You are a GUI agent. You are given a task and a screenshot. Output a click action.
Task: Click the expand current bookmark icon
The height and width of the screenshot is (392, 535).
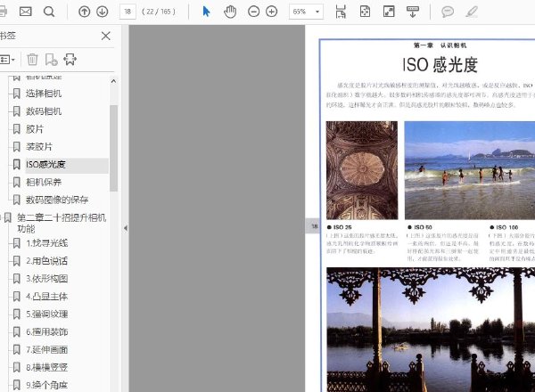70,60
